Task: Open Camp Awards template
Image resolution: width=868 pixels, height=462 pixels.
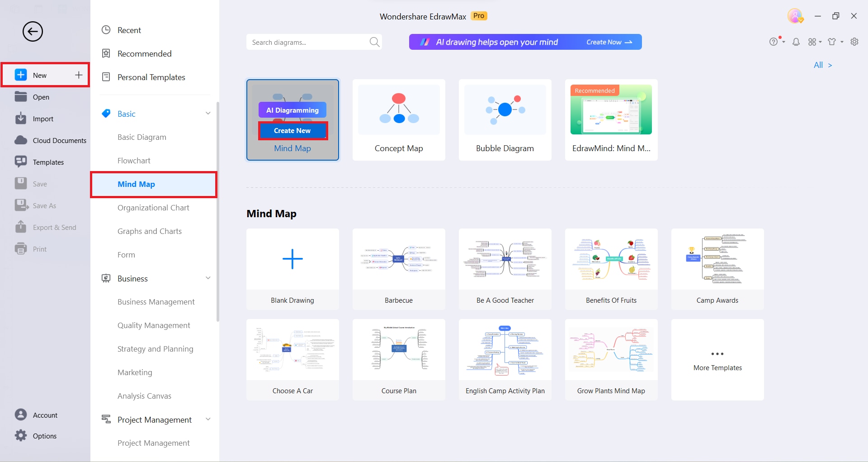Action: click(x=717, y=269)
